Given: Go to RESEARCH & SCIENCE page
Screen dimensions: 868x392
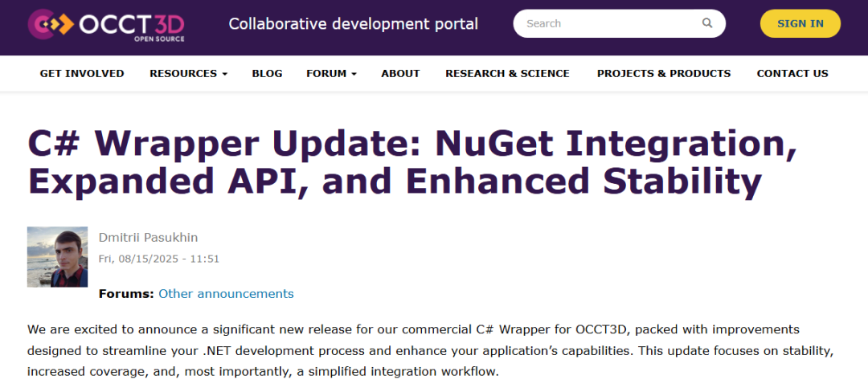Looking at the screenshot, I should pos(507,74).
